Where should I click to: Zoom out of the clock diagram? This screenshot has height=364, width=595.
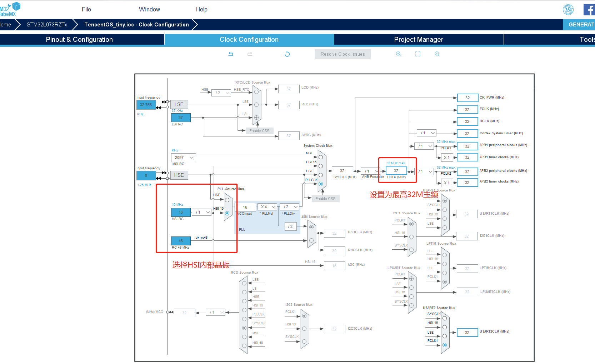pos(437,54)
